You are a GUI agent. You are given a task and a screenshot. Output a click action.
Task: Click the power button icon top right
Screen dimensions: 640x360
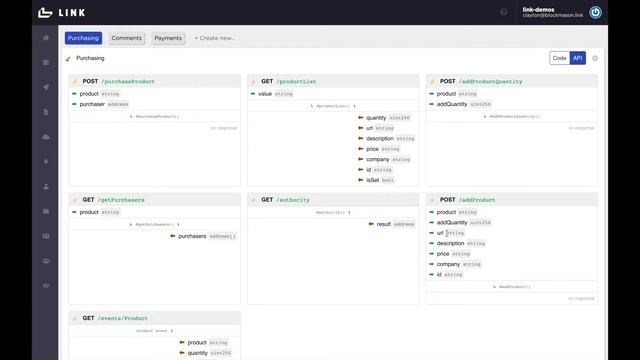tap(595, 12)
